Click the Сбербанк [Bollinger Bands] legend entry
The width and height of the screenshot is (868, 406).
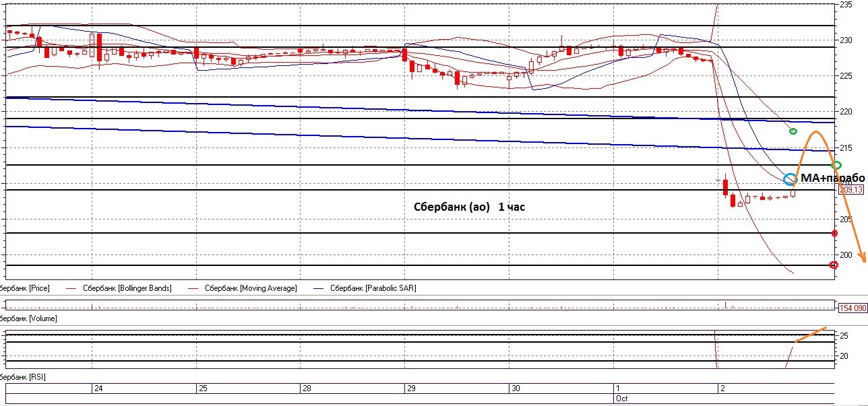pyautogui.click(x=127, y=288)
